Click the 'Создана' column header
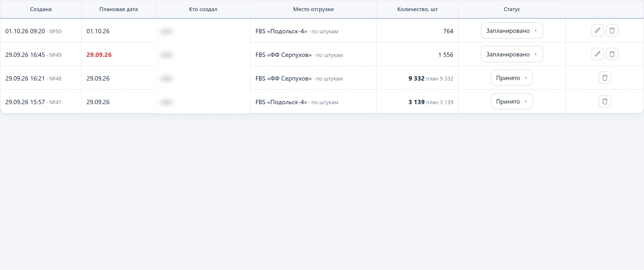 [x=41, y=9]
